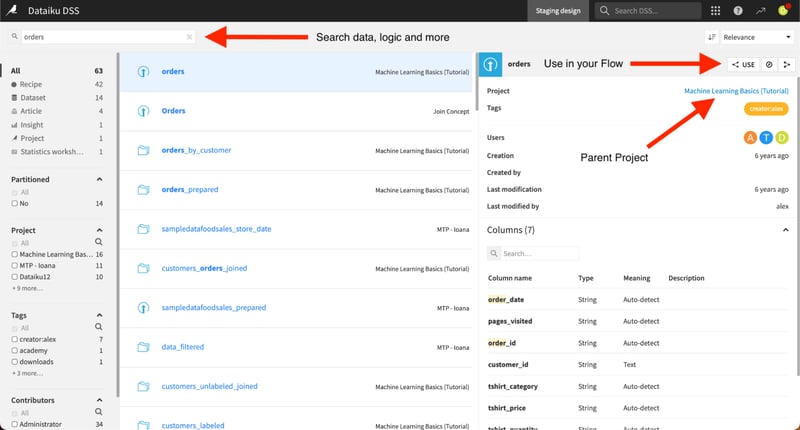The height and width of the screenshot is (430, 800).
Task: Open the activity trend arrow icon
Action: [x=761, y=11]
